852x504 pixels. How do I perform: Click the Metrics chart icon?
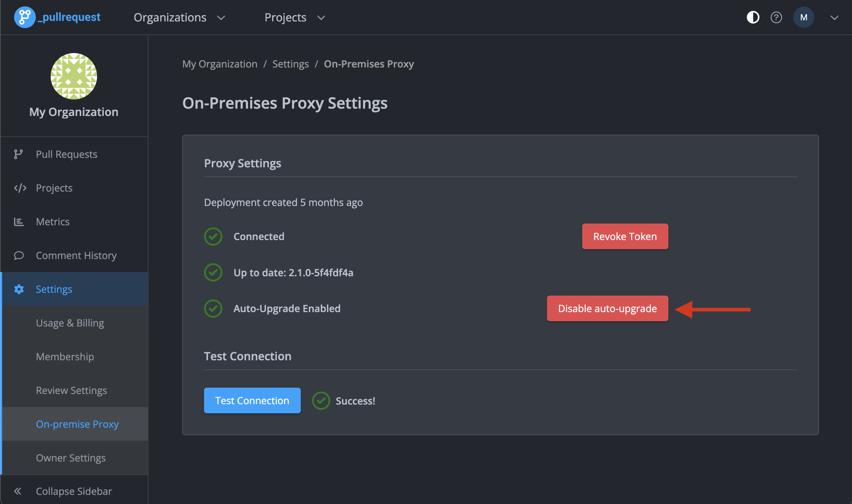pos(19,221)
